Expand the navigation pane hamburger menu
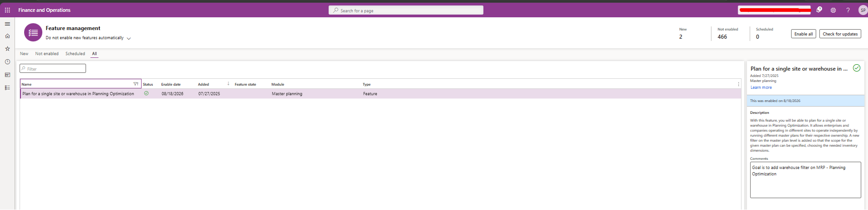Image resolution: width=868 pixels, height=210 pixels. (7, 24)
